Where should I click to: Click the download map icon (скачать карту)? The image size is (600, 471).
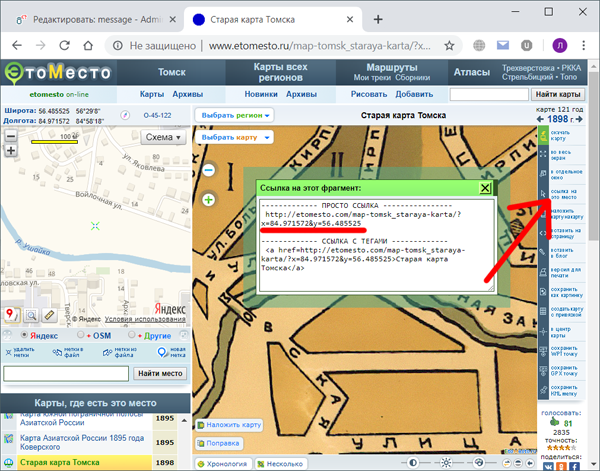543,135
